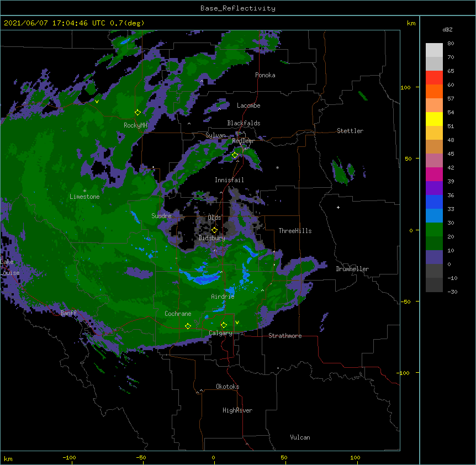Click the dBZ legend heading

447,30
